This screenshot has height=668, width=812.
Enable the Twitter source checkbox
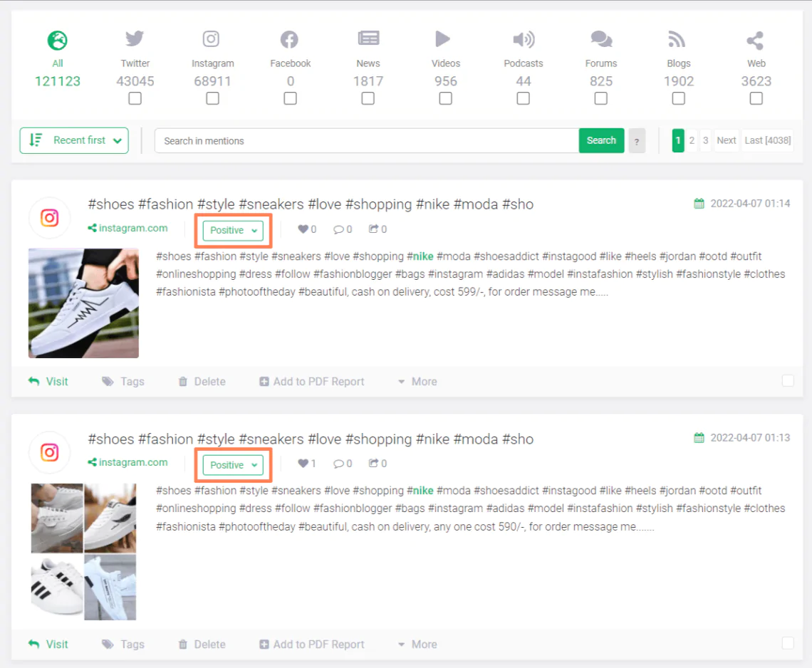(135, 98)
